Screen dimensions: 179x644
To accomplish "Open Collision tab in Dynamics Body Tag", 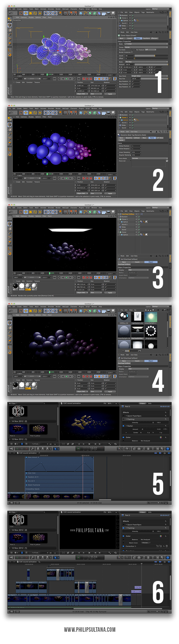I will [x=137, y=138].
